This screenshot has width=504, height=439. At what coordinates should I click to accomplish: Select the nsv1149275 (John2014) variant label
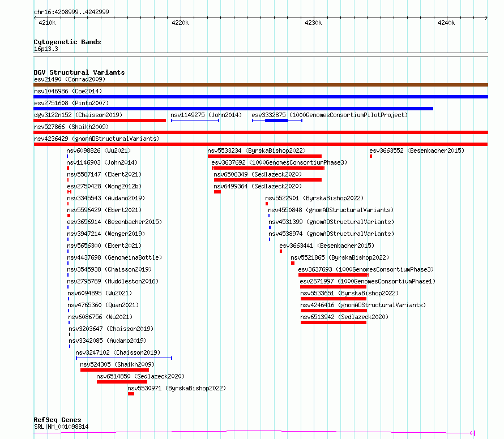tap(206, 115)
